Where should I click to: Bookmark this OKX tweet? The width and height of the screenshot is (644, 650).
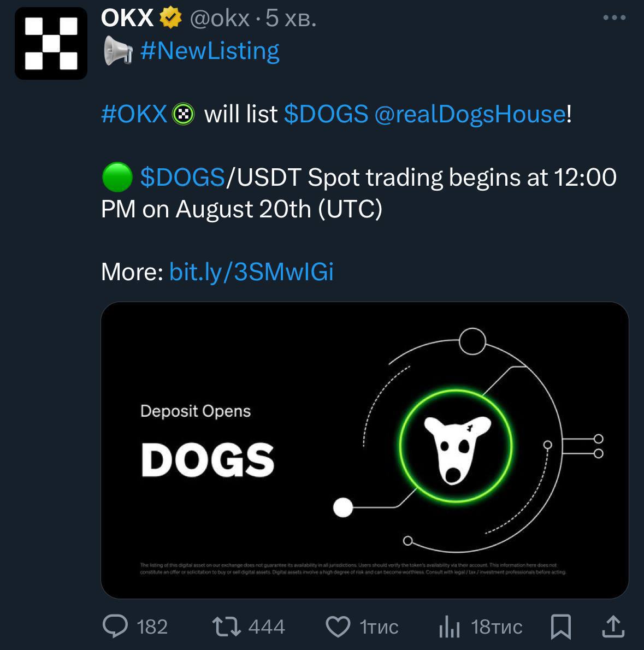coord(561,627)
